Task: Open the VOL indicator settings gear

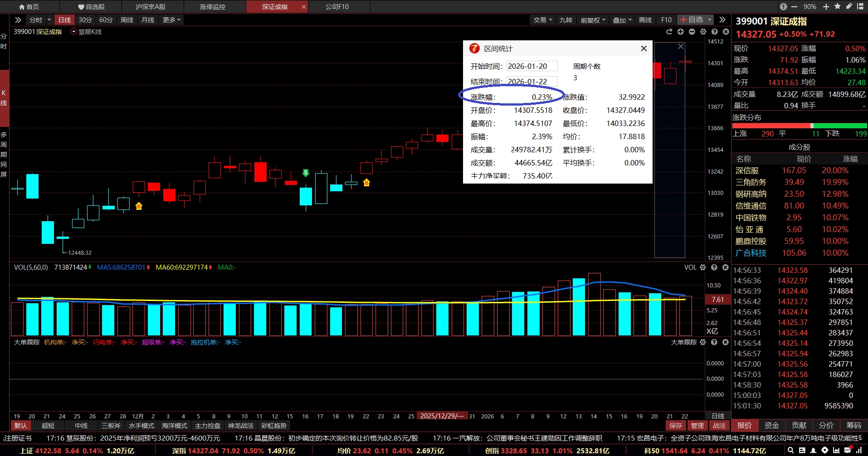Action: tap(703, 267)
